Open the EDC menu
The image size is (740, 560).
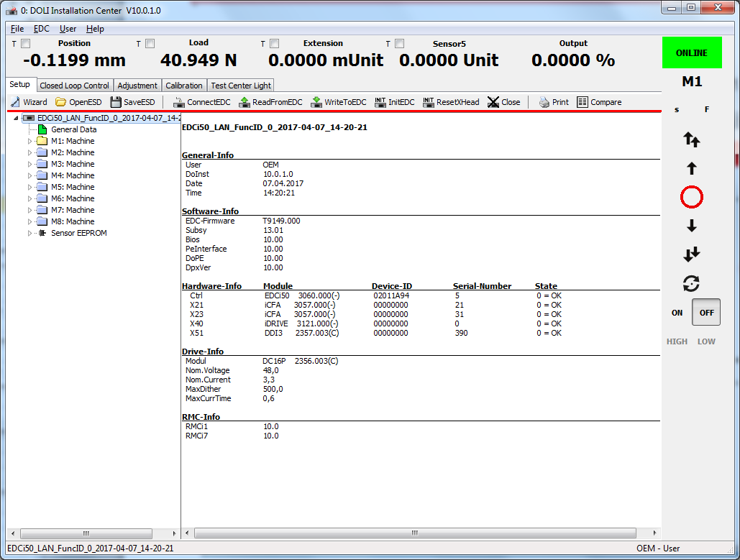coord(42,29)
